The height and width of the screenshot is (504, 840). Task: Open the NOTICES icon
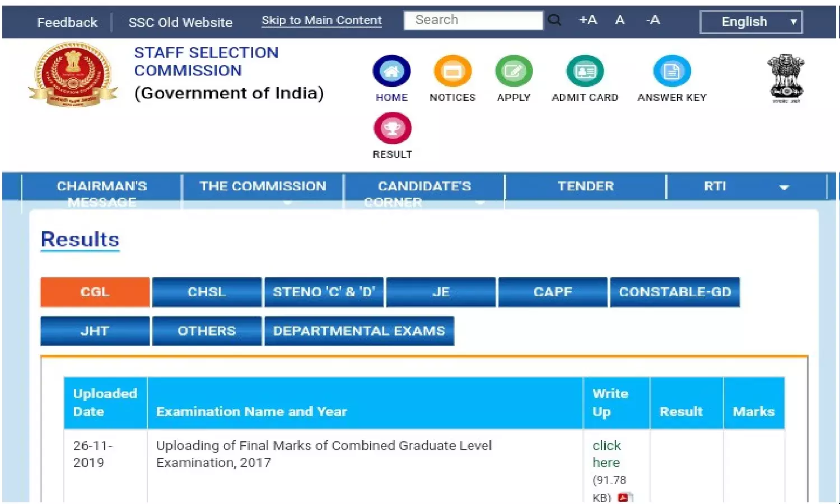click(x=452, y=71)
